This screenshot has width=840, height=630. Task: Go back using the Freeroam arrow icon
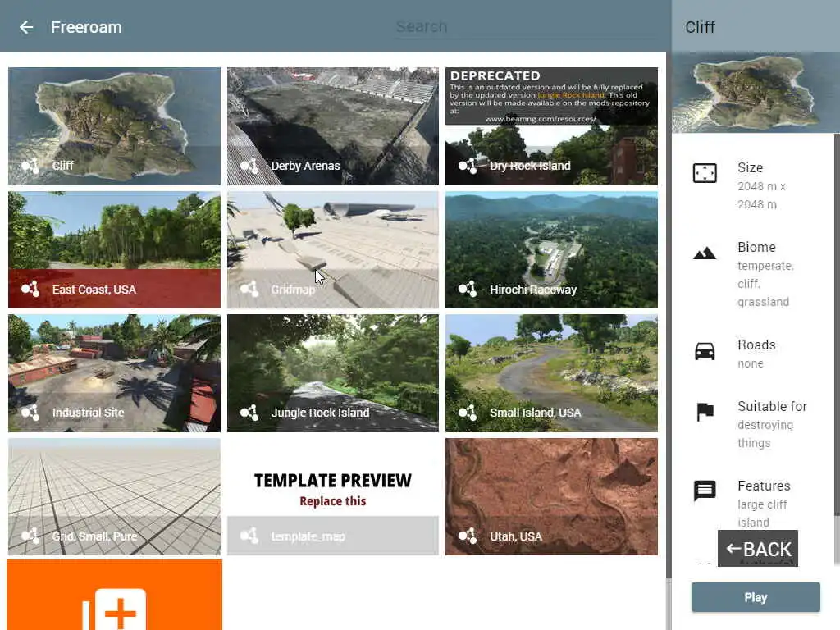[26, 27]
